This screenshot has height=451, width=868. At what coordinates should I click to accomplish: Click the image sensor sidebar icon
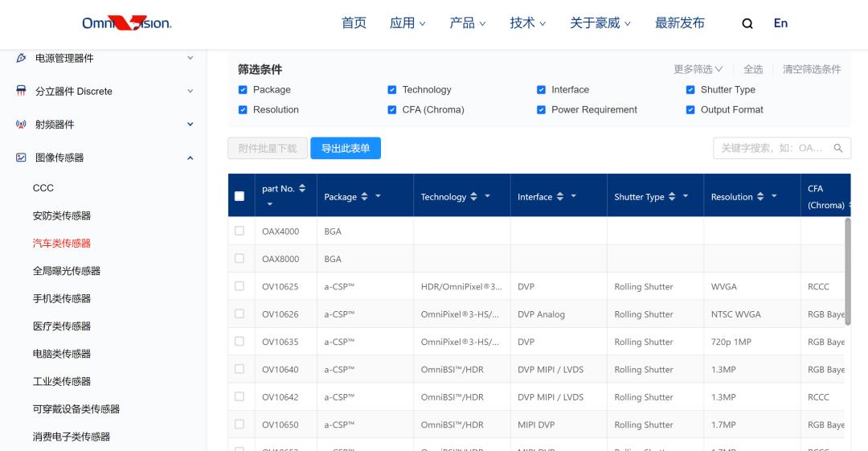tap(20, 158)
